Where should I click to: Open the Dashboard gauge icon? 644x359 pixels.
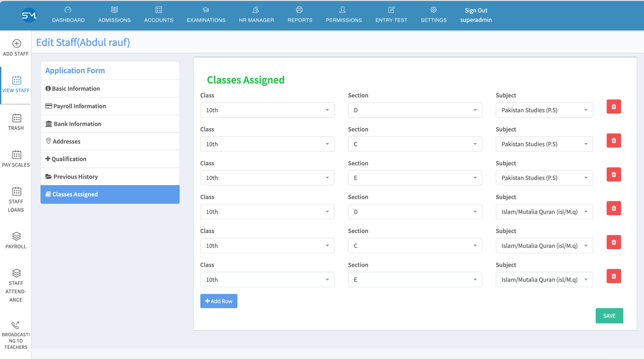point(68,10)
